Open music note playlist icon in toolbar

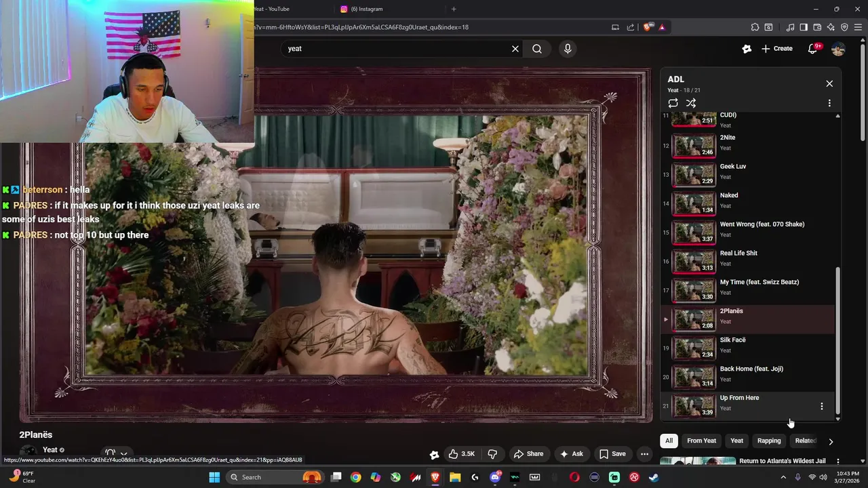pyautogui.click(x=790, y=27)
